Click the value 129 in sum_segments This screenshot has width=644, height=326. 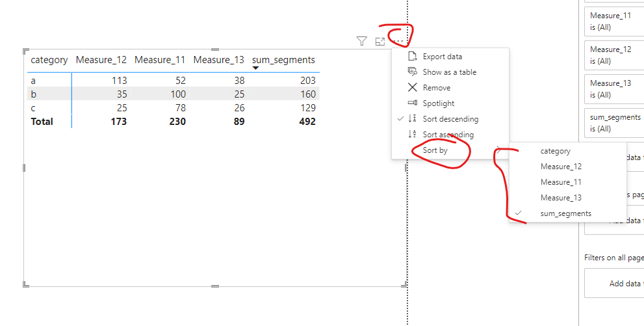pos(307,108)
